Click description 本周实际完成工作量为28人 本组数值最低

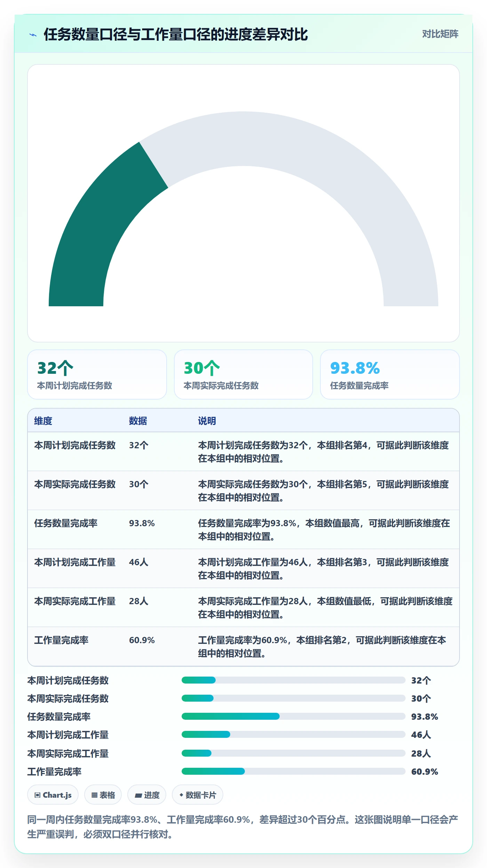(325, 608)
